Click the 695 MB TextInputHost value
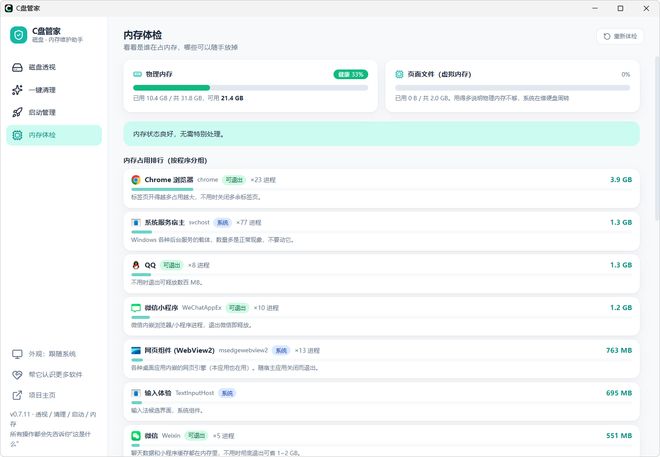The image size is (660, 457). (619, 393)
